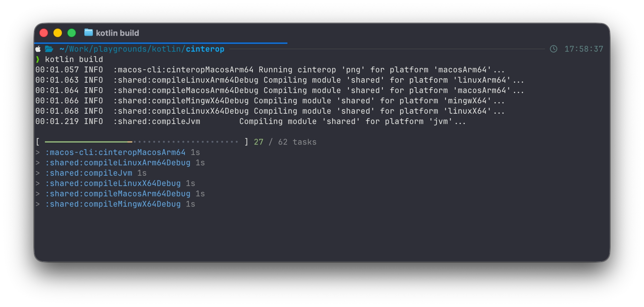The image size is (644, 307).
Task: Click the :shared:compileMacosArm64Debug running task
Action: click(118, 194)
